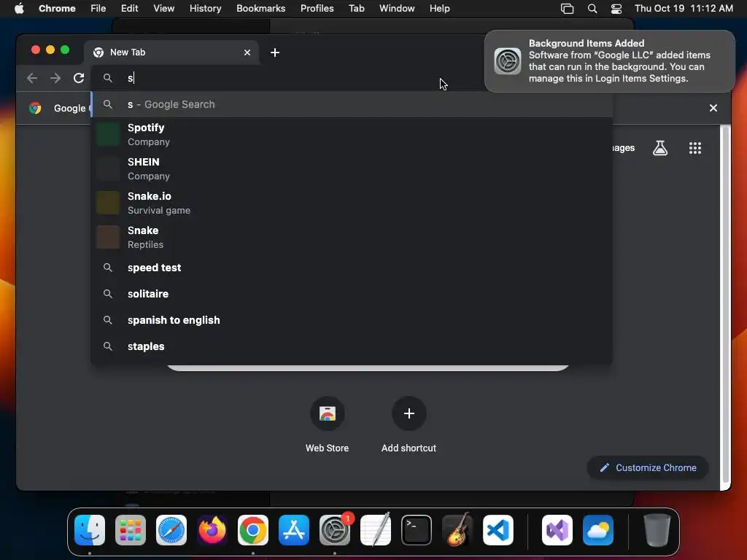The height and width of the screenshot is (560, 747).
Task: Open the Help menu
Action: point(439,9)
